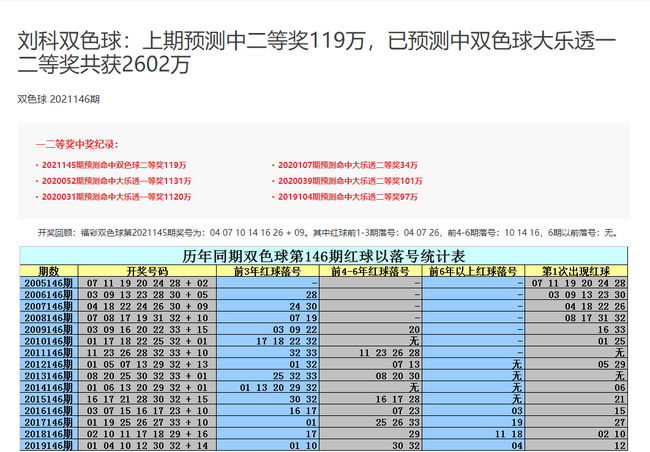Open the 2020052期 大乐透一等奖1131万 record link
650x452 pixels.
pyautogui.click(x=116, y=181)
